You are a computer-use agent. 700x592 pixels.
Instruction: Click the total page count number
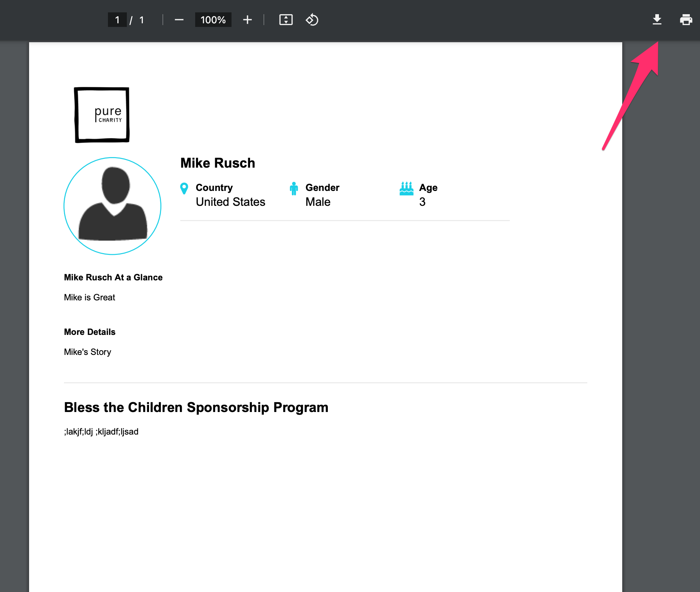[x=142, y=20]
